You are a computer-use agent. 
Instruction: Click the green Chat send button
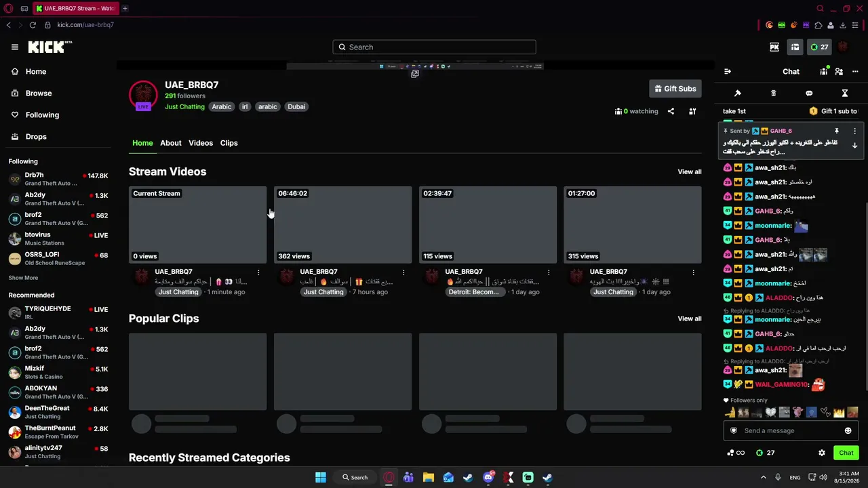tap(846, 453)
